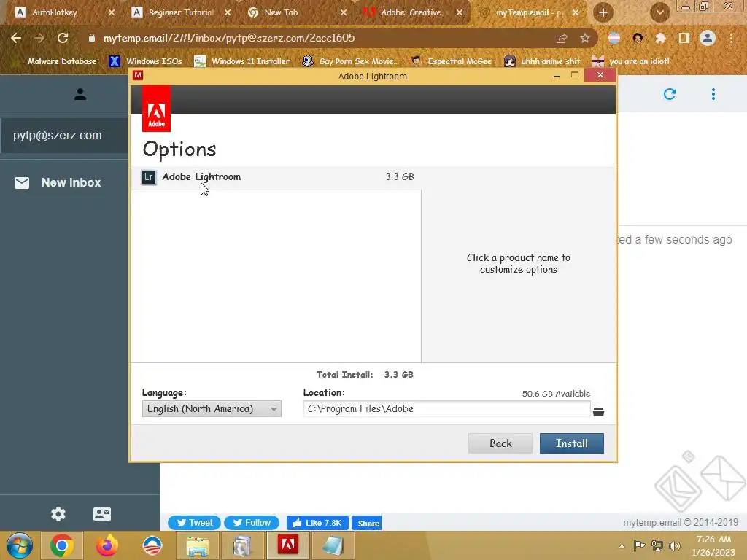Click the Action Center flag tray icon
The image size is (747, 560).
[639, 546]
